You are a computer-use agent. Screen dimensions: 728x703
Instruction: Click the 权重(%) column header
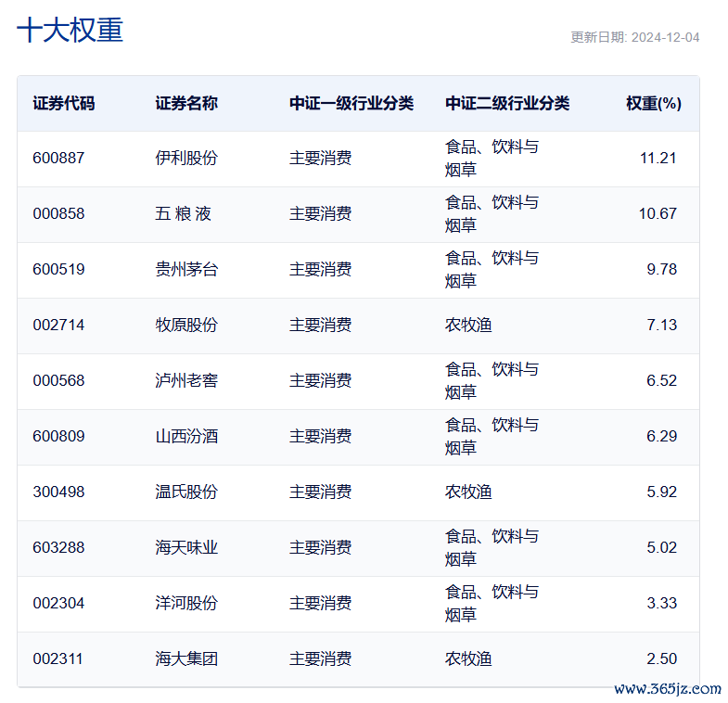pyautogui.click(x=654, y=103)
